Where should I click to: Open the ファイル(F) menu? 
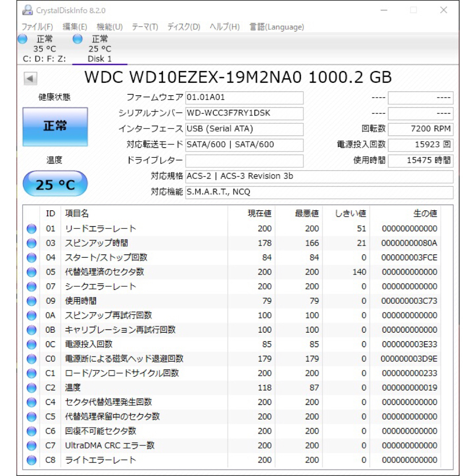point(37,27)
